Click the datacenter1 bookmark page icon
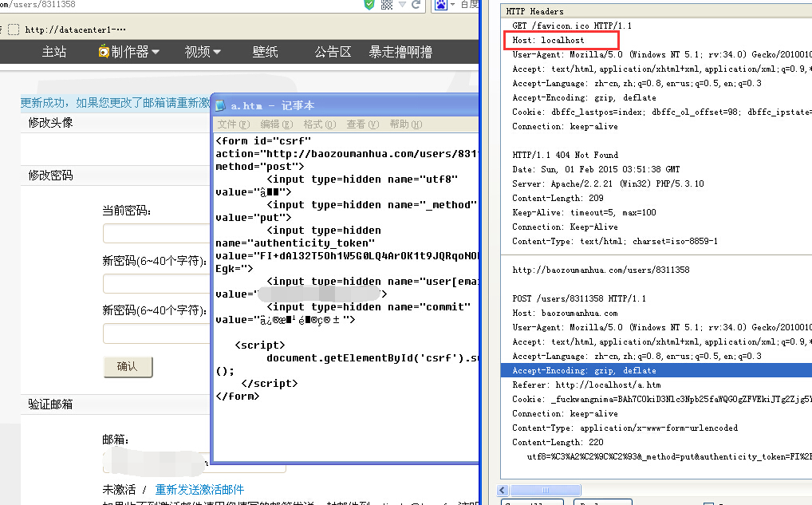The height and width of the screenshot is (505, 812). pyautogui.click(x=14, y=30)
